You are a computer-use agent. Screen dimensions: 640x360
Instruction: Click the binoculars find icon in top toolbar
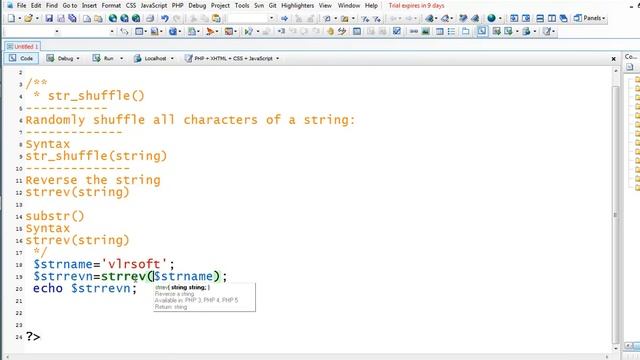[x=462, y=18]
